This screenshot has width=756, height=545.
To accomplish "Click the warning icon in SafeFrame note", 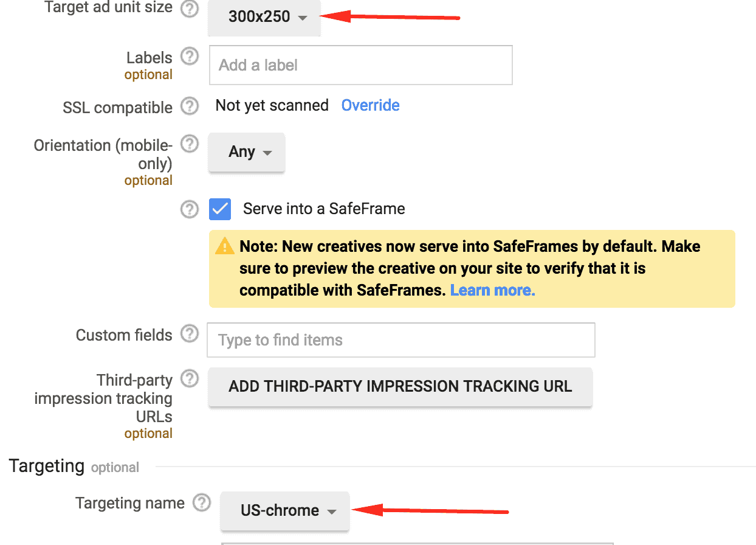I will [x=224, y=246].
